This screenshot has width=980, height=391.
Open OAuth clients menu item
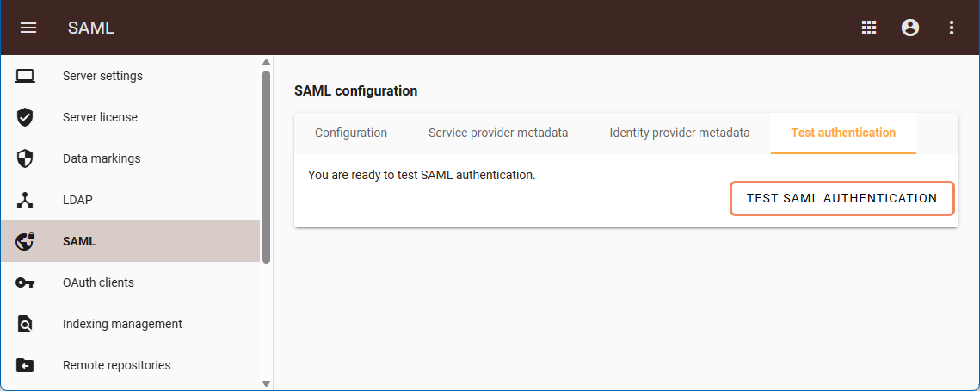click(98, 282)
